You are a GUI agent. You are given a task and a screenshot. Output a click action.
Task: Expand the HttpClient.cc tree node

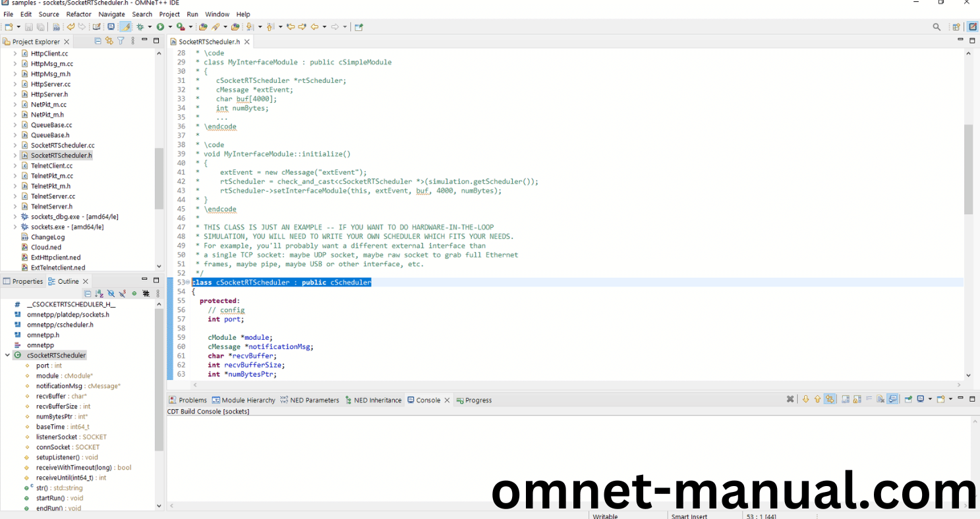pos(15,53)
